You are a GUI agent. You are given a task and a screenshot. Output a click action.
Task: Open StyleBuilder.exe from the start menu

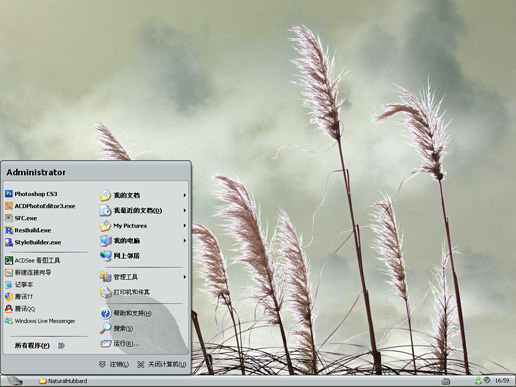click(33, 242)
